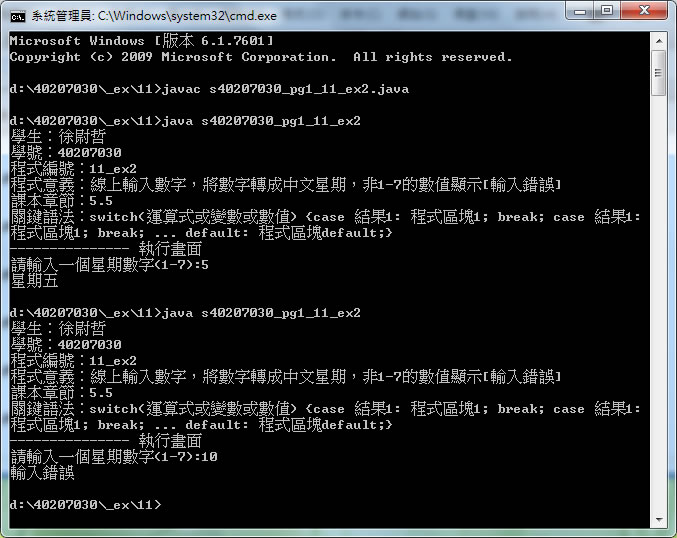Image resolution: width=677 pixels, height=538 pixels.
Task: Click the second '學生:徐尉哲' line
Action: point(58,329)
